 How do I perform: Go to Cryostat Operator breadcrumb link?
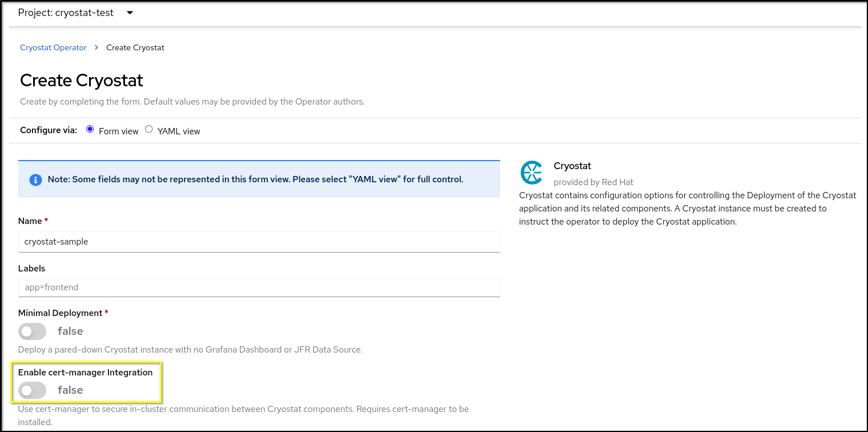(x=53, y=47)
